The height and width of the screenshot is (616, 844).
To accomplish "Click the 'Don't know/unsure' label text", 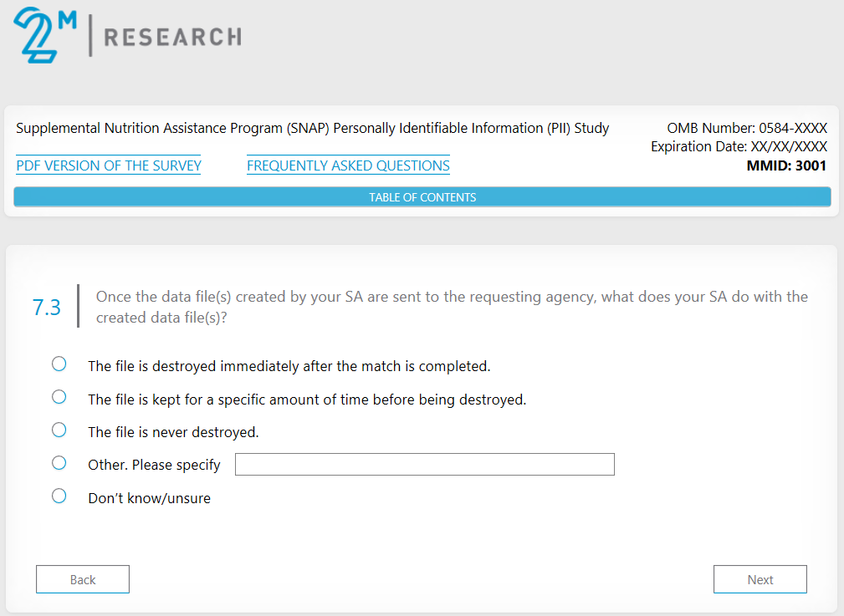I will (x=149, y=499).
